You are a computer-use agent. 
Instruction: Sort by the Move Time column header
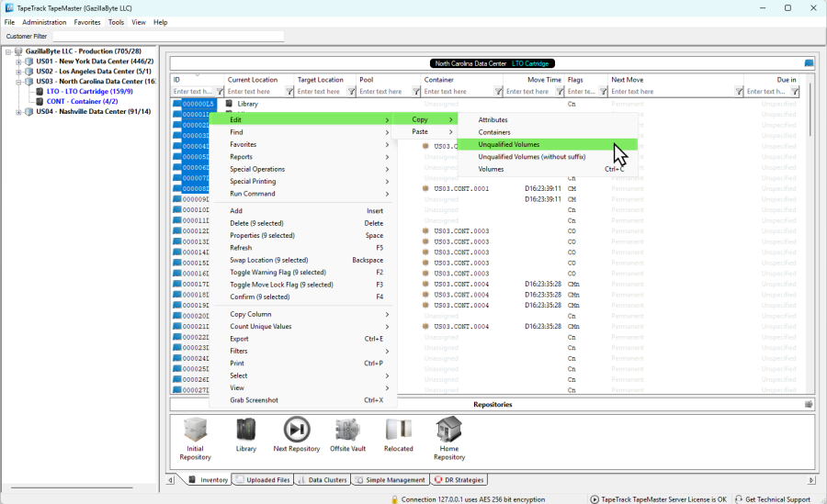click(534, 80)
